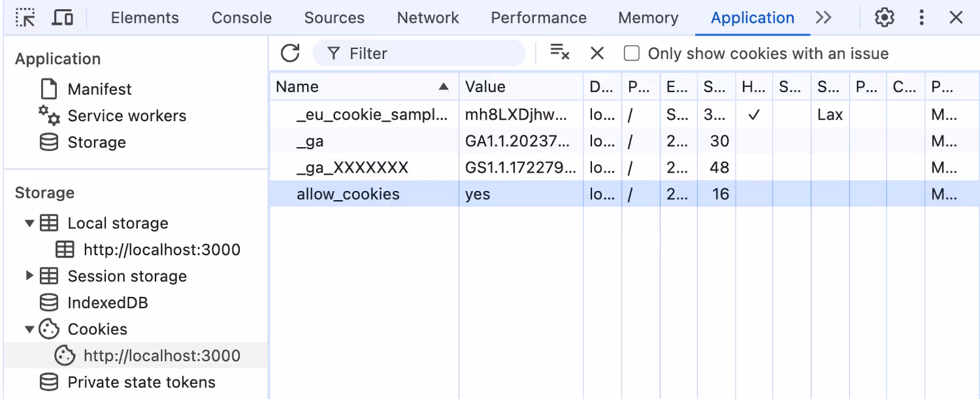Switch to the Network tab
Image resolution: width=980 pixels, height=399 pixels.
pos(427,18)
